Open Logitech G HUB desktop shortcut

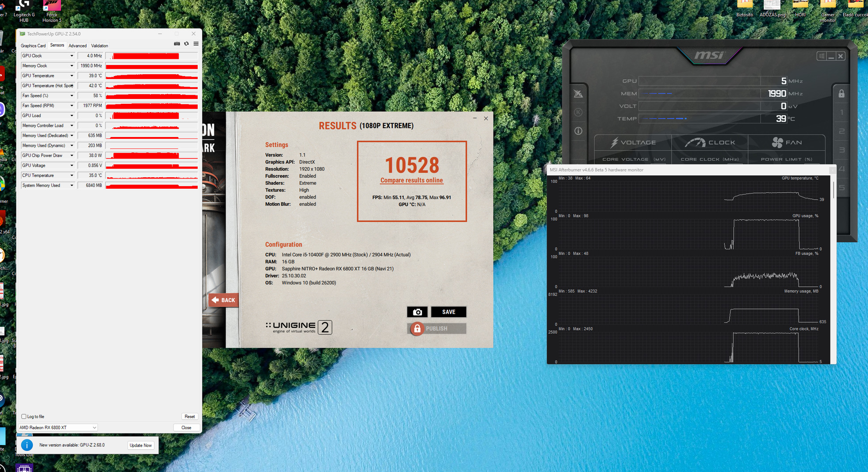[24, 11]
